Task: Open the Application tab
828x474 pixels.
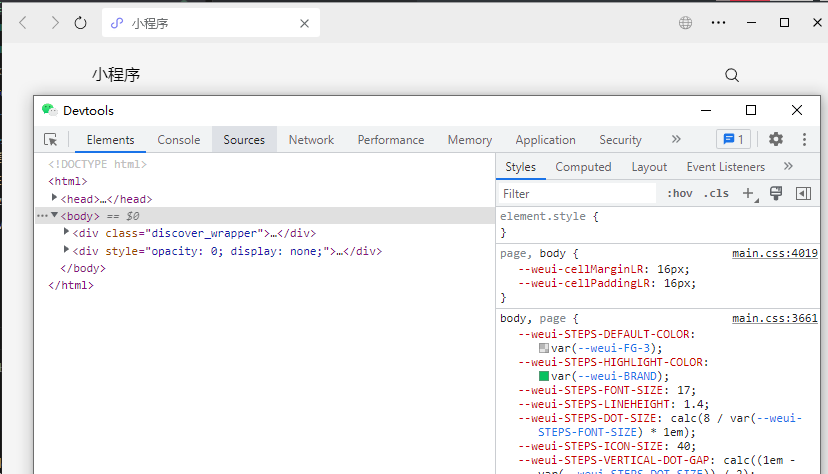Action: click(545, 140)
